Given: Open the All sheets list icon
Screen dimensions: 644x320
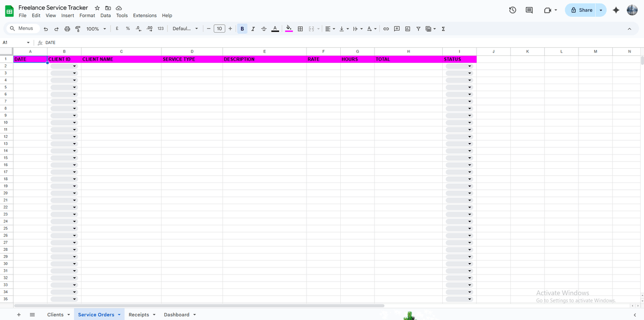Looking at the screenshot, I should point(32,315).
